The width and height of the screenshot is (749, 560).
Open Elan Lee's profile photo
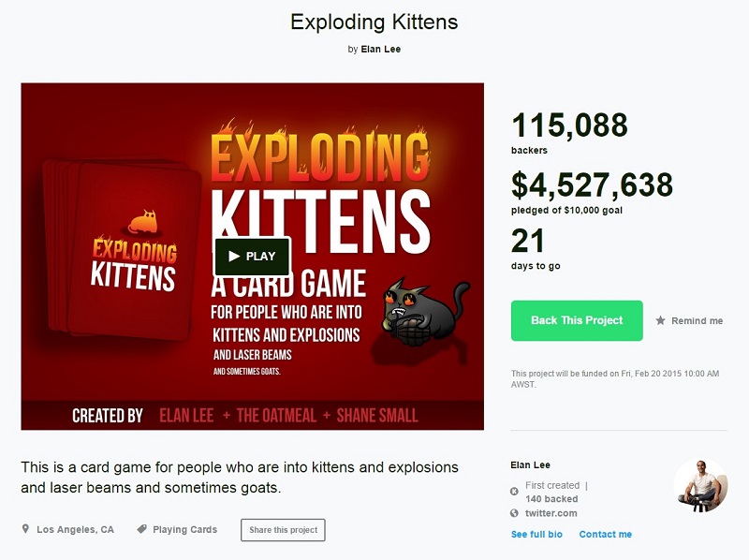(x=700, y=485)
